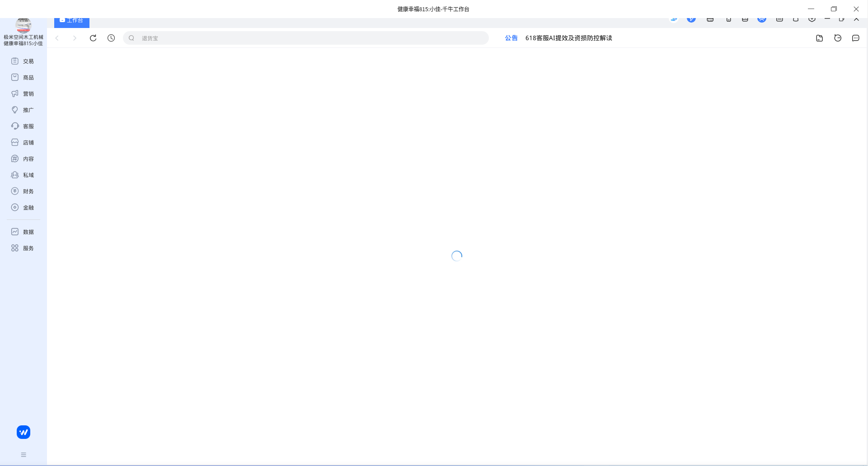Screen dimensions: 868x466
Task: Collapse the top toolbar with the chevron arrow
Action: click(x=857, y=19)
